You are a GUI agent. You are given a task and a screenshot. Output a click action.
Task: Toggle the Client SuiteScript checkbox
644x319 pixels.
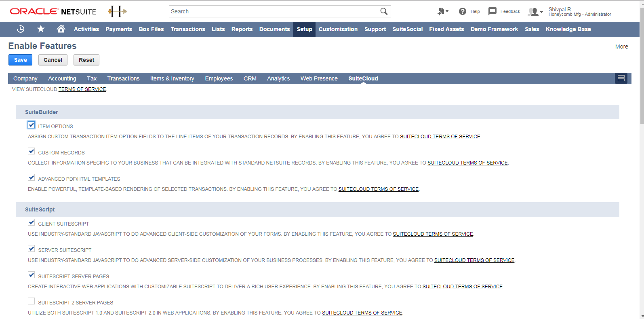tap(32, 222)
